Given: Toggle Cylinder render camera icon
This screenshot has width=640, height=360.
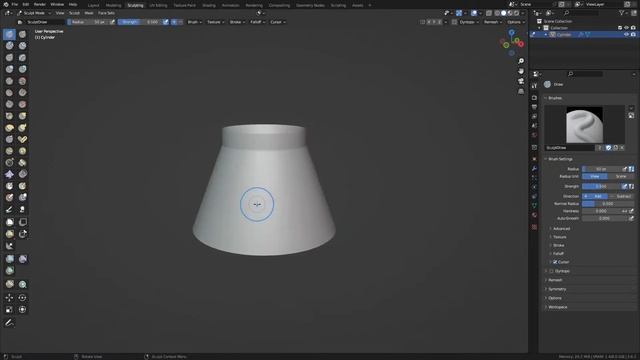Looking at the screenshot, I should [x=633, y=35].
